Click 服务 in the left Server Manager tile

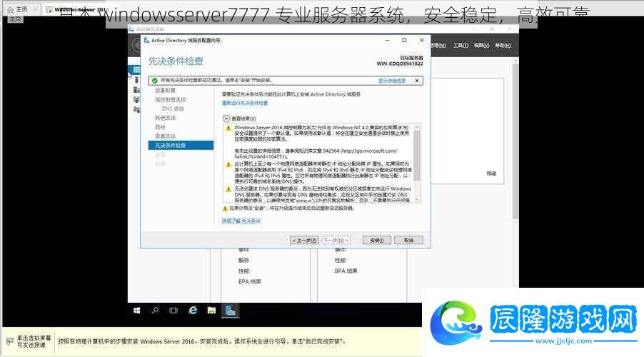tap(243, 260)
